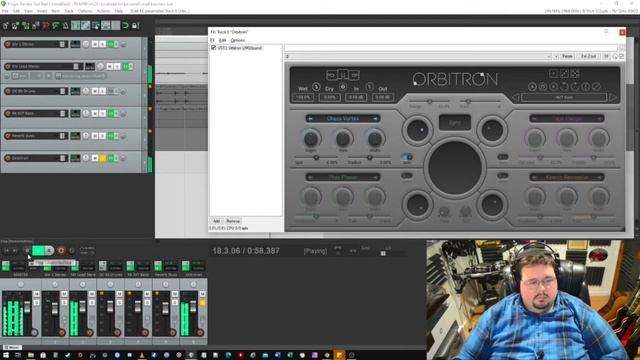Viewport: 640px width, 360px height.
Task: Click the first round icon above the Orbitron preset bar
Action: pos(532,87)
